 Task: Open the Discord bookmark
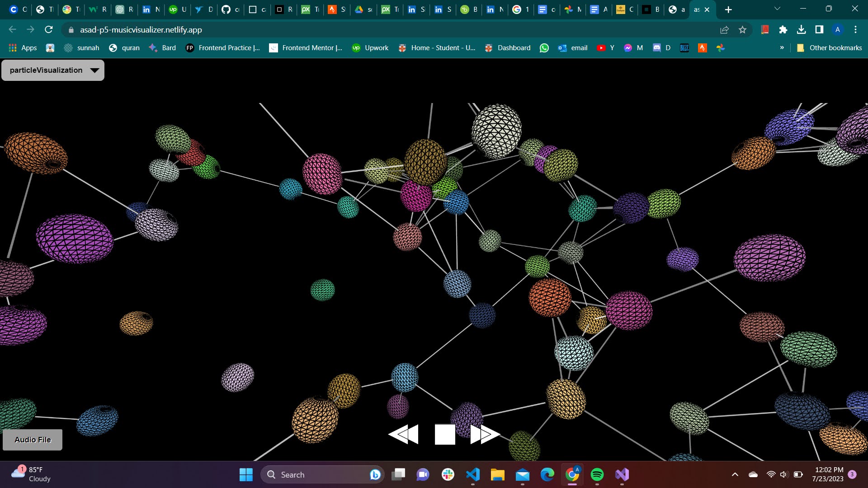click(662, 48)
